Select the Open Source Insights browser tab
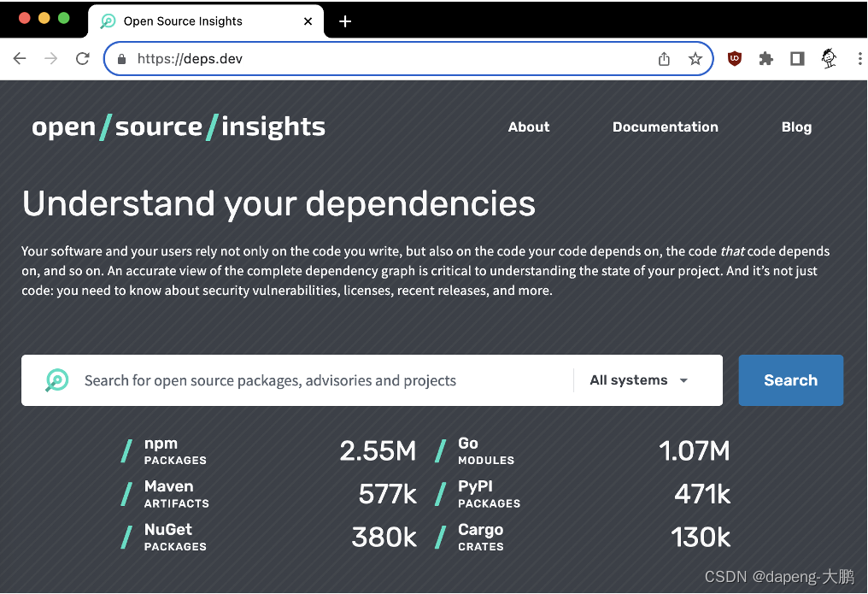Image resolution: width=868 pixels, height=594 pixels. click(x=206, y=21)
